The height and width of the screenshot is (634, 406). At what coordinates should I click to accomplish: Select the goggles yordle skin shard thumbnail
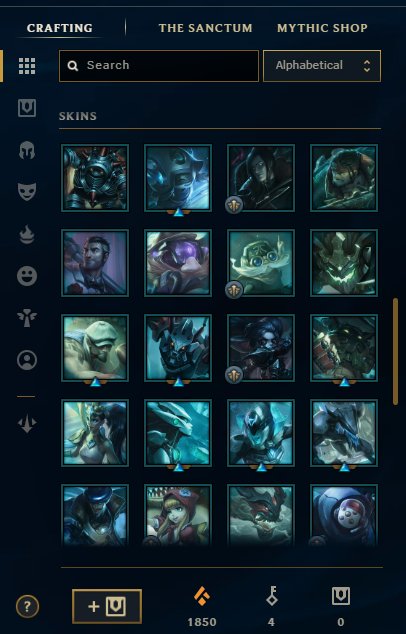click(x=261, y=263)
